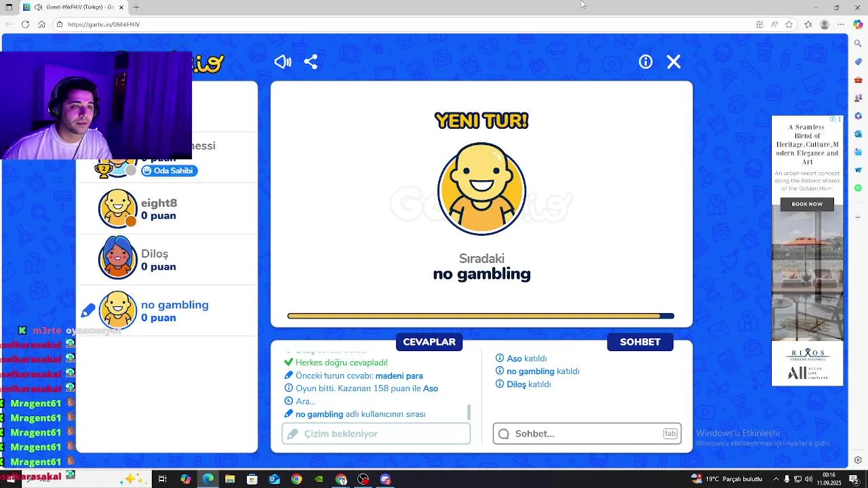This screenshot has width=868, height=488.
Task: Open the split screen icon in address bar
Action: point(759,24)
